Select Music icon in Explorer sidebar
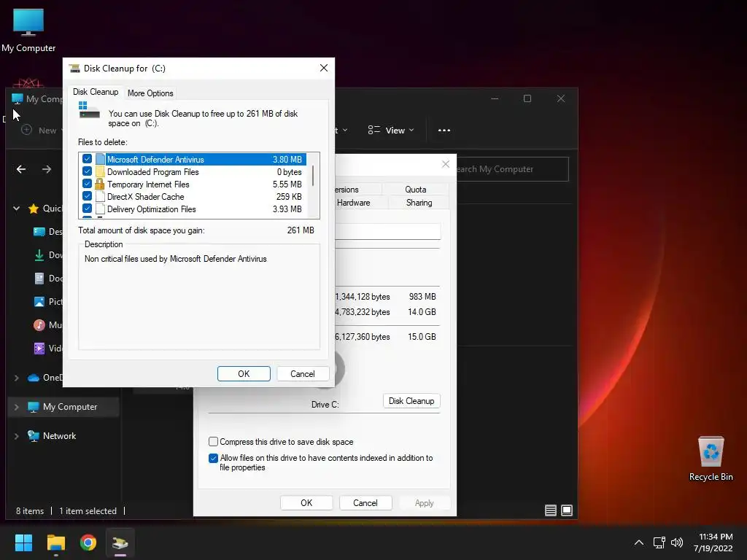Image resolution: width=747 pixels, height=560 pixels. tap(39, 324)
